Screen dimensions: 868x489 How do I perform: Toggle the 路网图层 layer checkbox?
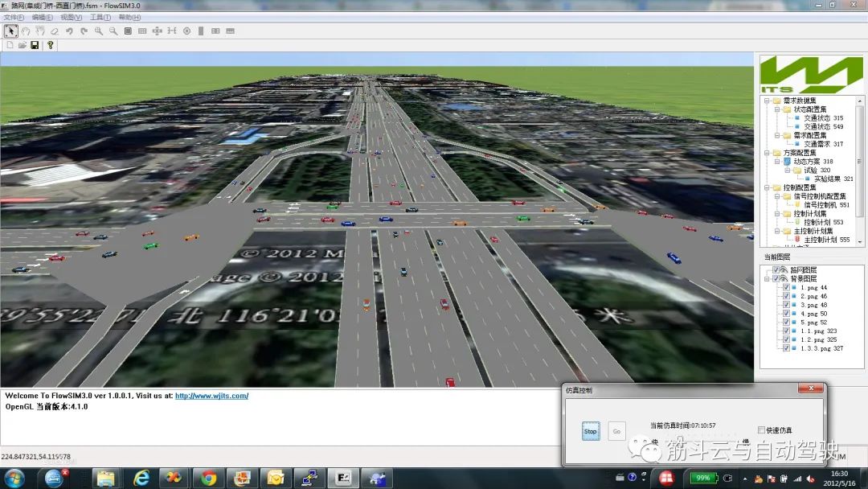click(776, 269)
